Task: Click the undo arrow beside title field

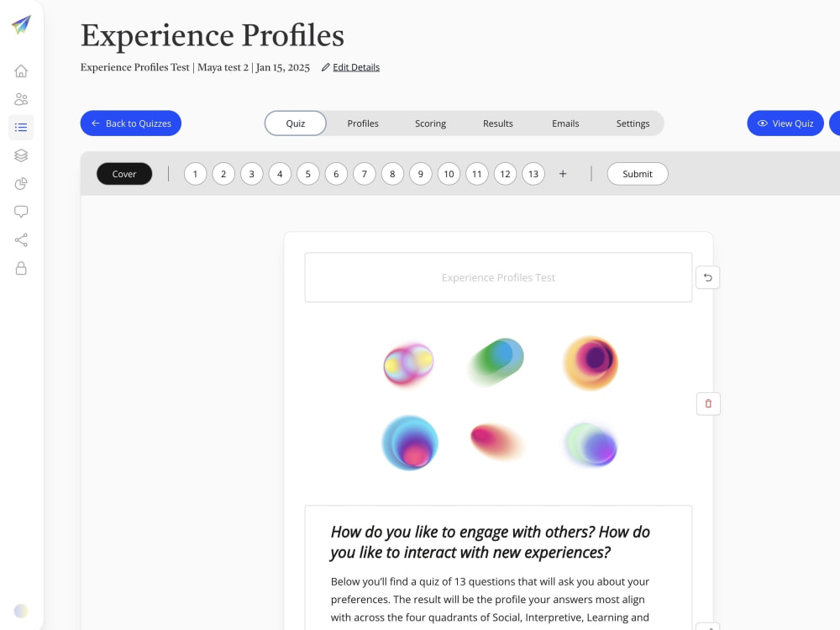Action: point(707,277)
